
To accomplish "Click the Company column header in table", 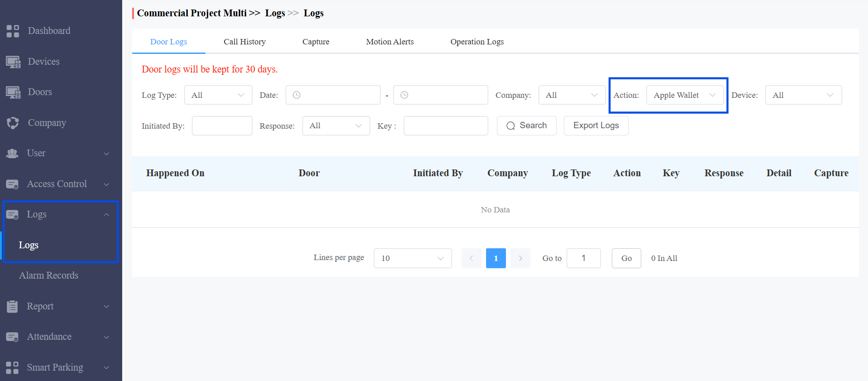I will click(x=508, y=173).
